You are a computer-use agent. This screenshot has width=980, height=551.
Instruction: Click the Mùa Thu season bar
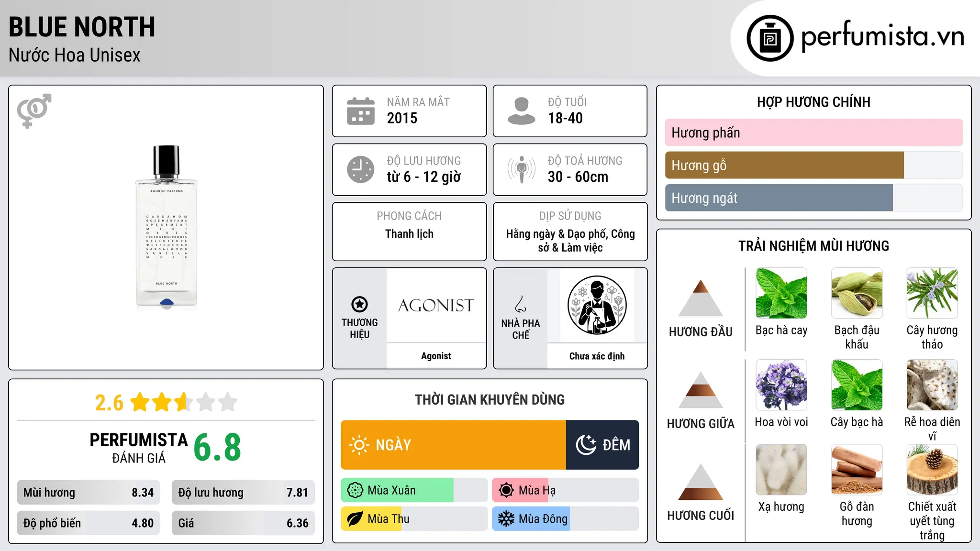[x=414, y=519]
